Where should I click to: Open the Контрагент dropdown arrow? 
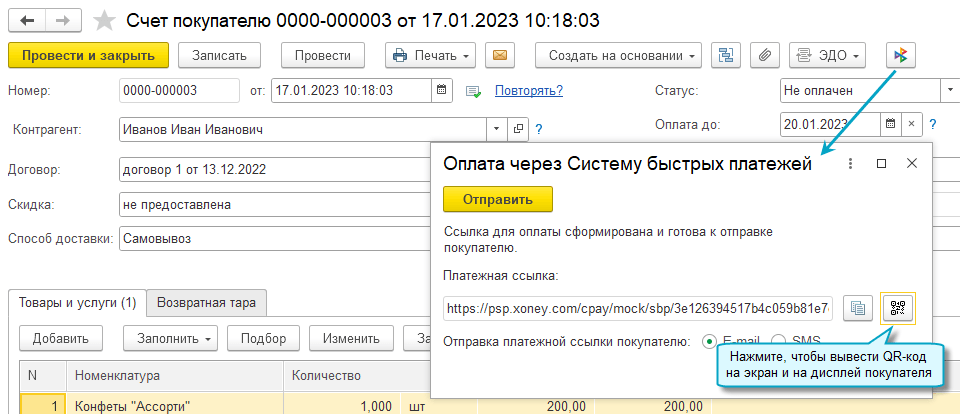pyautogui.click(x=497, y=129)
